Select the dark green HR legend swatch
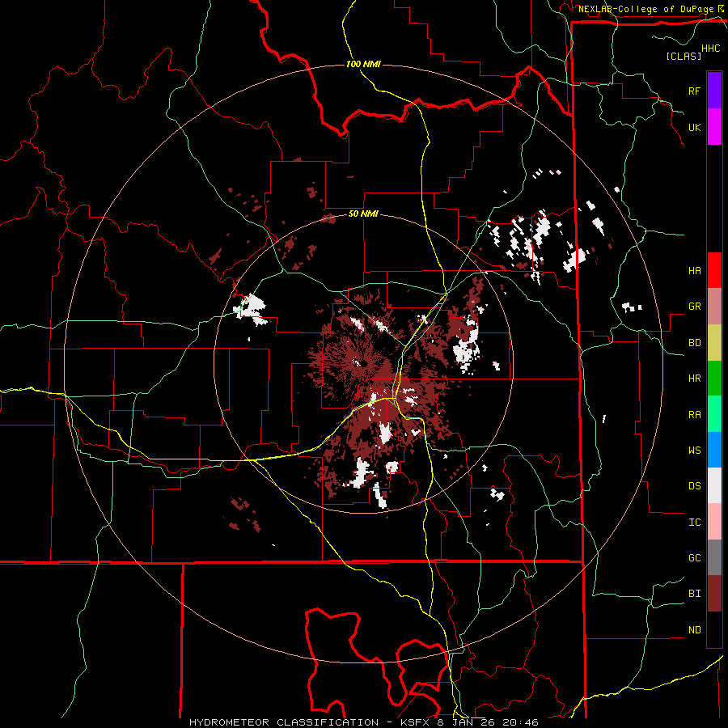The height and width of the screenshot is (728, 728). (x=714, y=378)
